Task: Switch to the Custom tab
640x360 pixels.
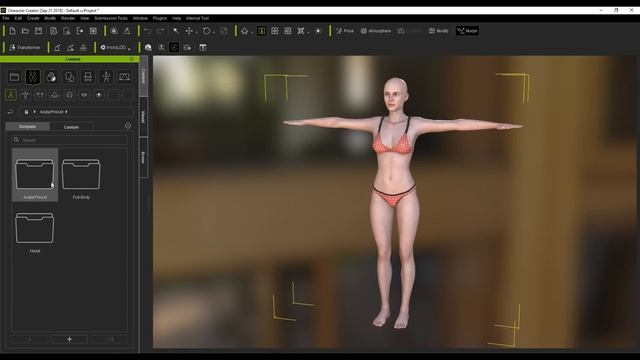Action: pos(71,127)
